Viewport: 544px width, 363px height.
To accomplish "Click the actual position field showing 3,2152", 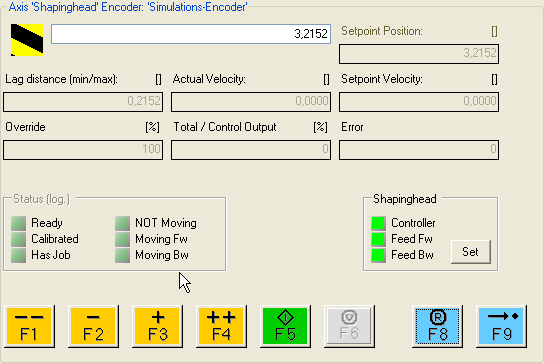I will 191,34.
